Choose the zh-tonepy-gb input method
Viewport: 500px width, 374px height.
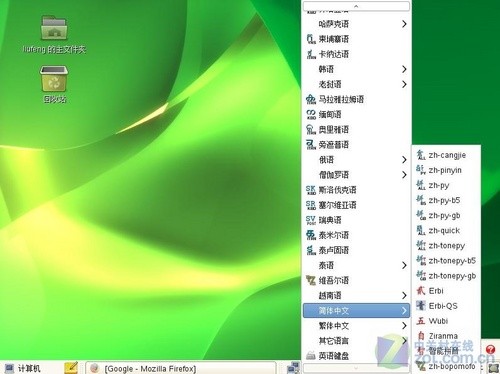click(x=446, y=276)
